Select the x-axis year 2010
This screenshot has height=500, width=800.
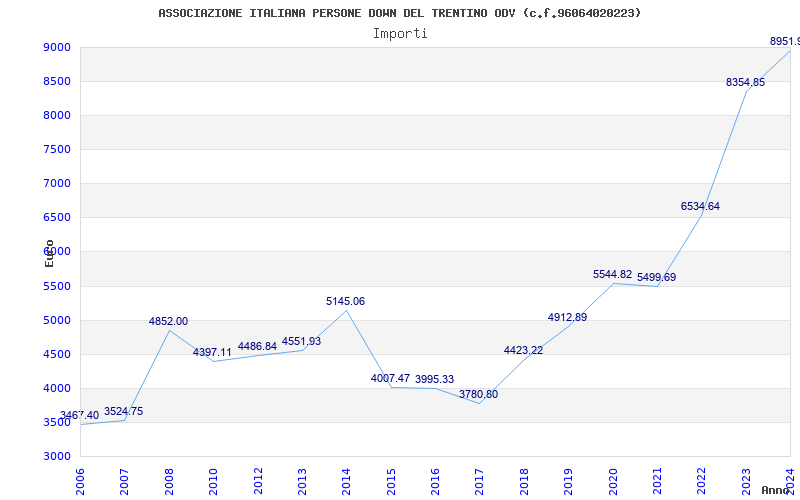tap(213, 482)
